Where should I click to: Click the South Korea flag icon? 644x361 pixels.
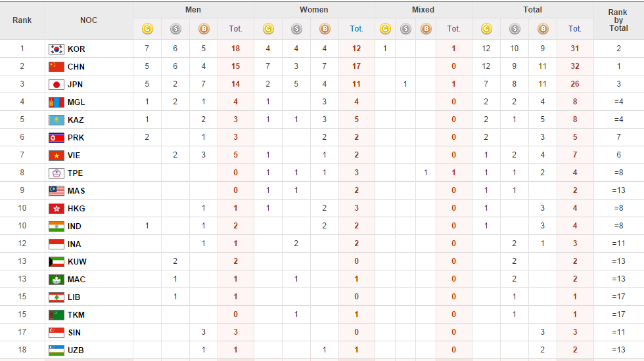pyautogui.click(x=57, y=49)
